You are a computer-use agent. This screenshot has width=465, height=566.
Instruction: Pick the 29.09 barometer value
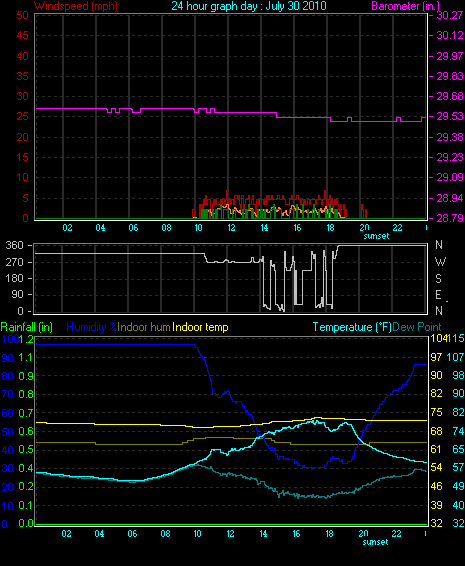pyautogui.click(x=450, y=178)
